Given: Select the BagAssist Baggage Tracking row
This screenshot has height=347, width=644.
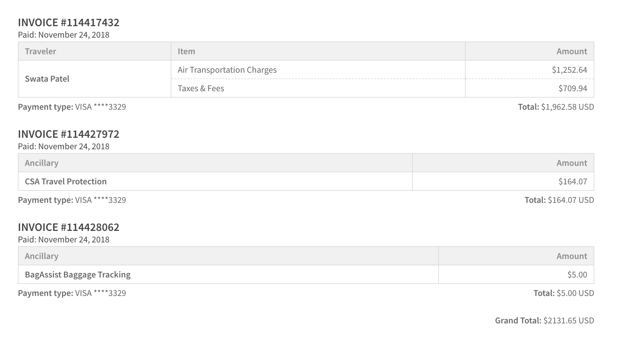Looking at the screenshot, I should click(306, 275).
